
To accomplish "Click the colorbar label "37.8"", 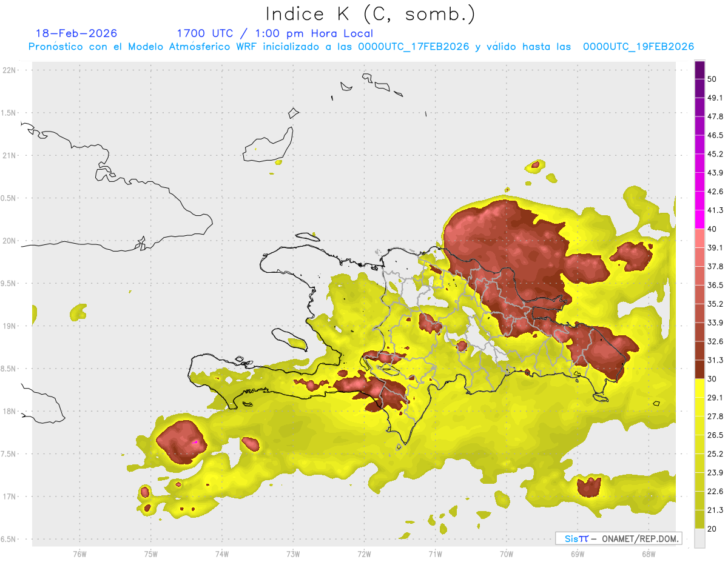I will click(715, 267).
